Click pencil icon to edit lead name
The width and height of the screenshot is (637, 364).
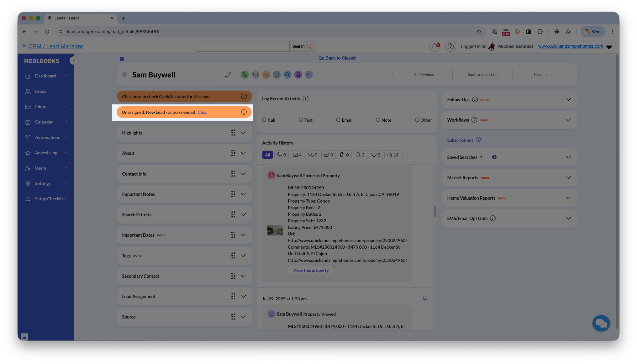[x=228, y=75]
